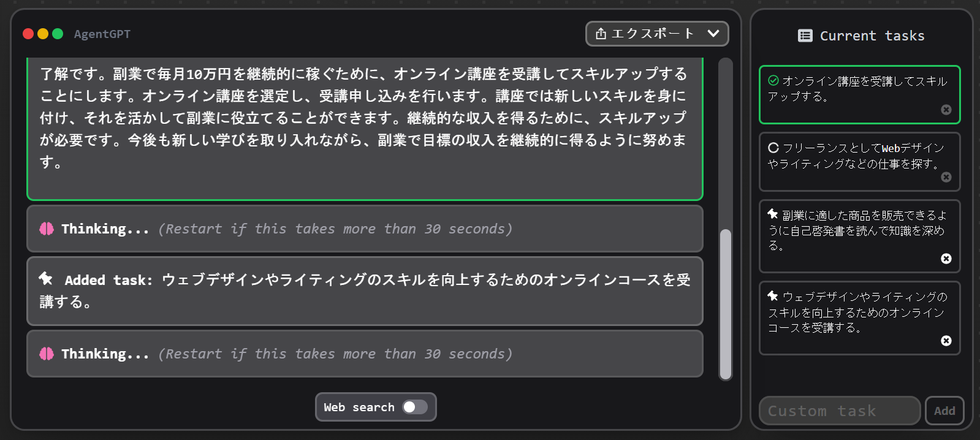Screen dimensions: 980x440
Task: Click the Add button for custom task
Action: [944, 411]
